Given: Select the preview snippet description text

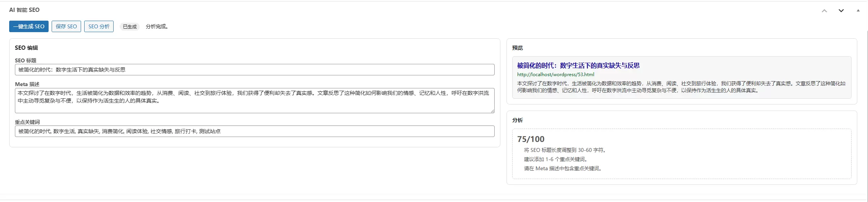Looking at the screenshot, I should [681, 87].
